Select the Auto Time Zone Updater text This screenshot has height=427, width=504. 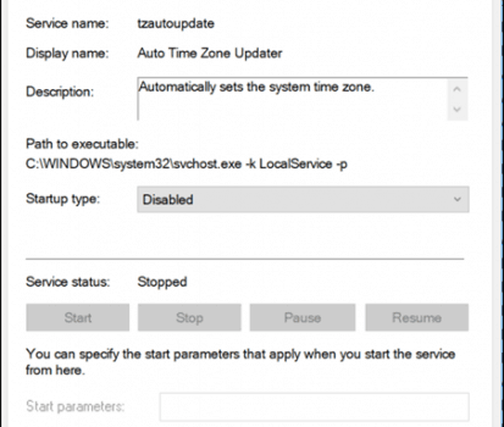click(x=209, y=53)
